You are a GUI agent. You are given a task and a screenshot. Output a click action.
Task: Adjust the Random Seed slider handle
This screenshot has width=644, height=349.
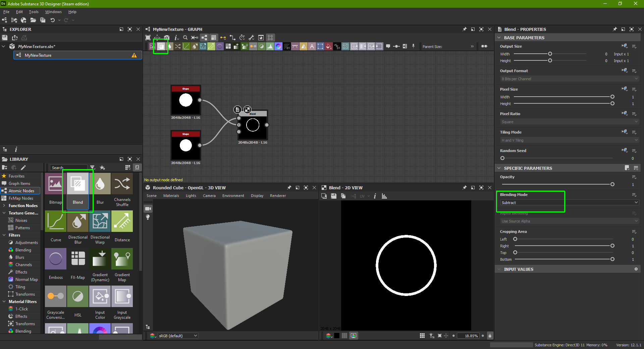[x=502, y=158]
